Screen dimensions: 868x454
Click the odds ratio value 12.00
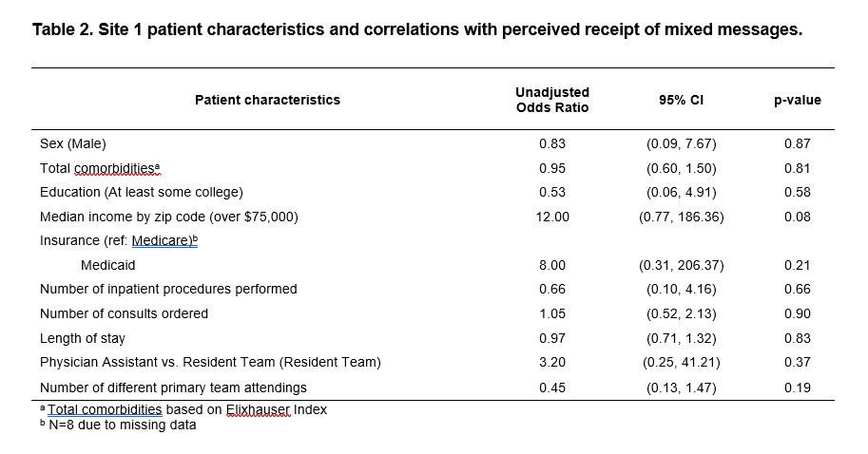pyautogui.click(x=552, y=217)
